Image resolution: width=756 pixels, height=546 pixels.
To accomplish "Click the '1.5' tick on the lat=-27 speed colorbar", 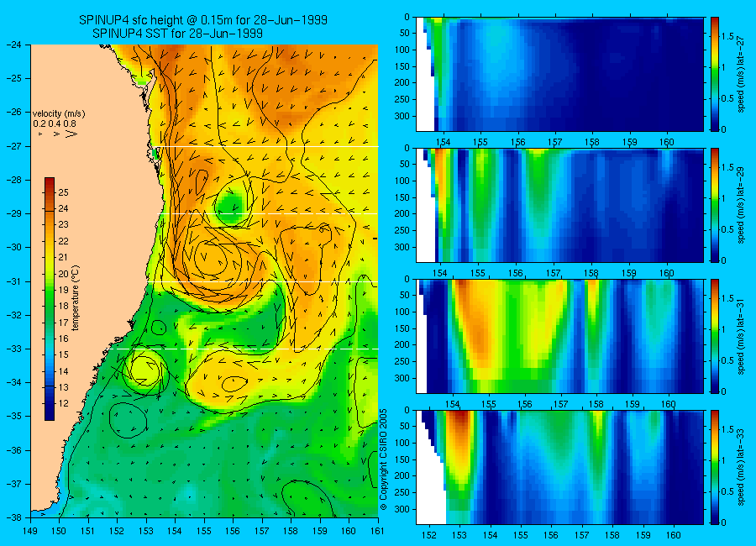I will pyautogui.click(x=728, y=37).
